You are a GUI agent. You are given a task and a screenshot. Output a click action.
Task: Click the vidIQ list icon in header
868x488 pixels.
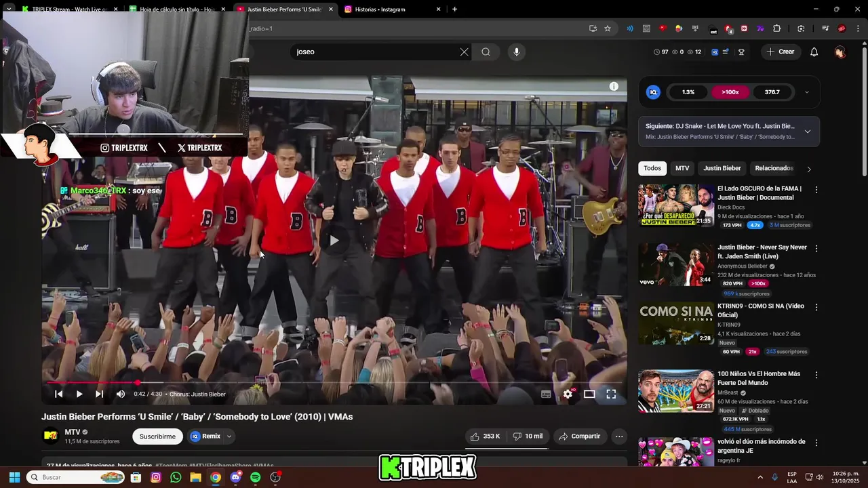coord(726,52)
